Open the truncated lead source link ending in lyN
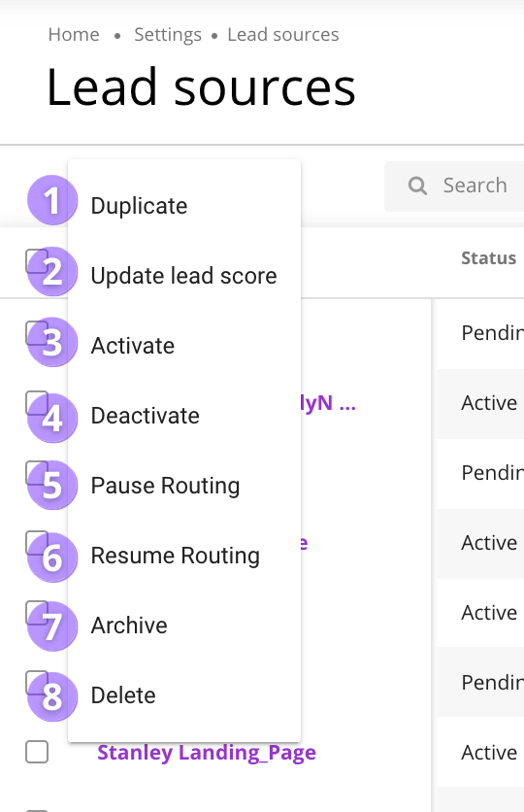The width and height of the screenshot is (524, 812). (x=327, y=403)
